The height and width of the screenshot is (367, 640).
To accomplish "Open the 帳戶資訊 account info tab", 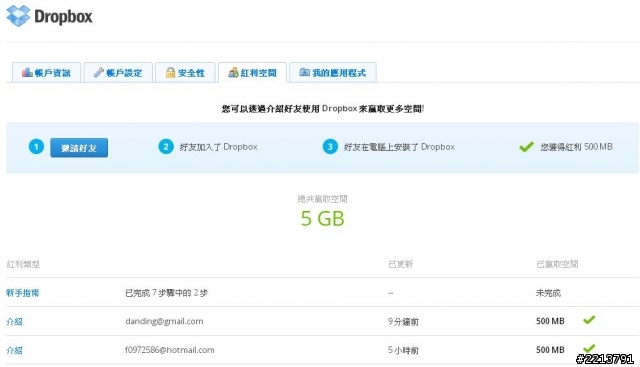I will (47, 73).
